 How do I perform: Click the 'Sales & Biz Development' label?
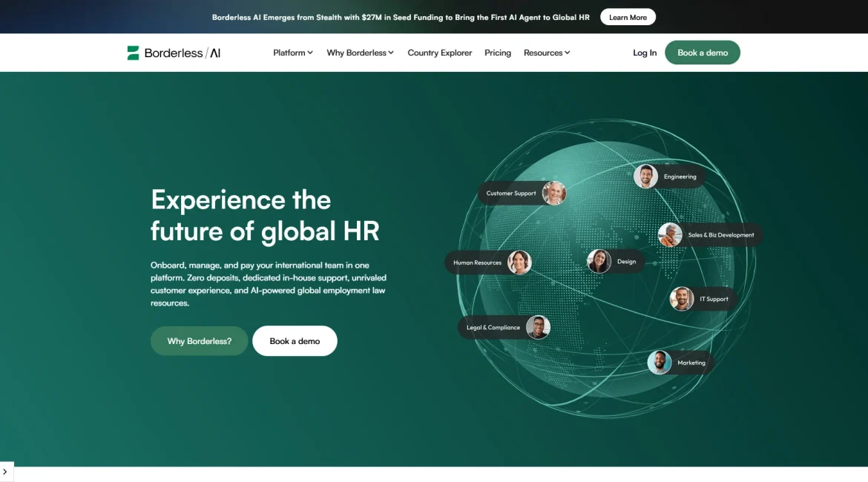[x=721, y=234]
